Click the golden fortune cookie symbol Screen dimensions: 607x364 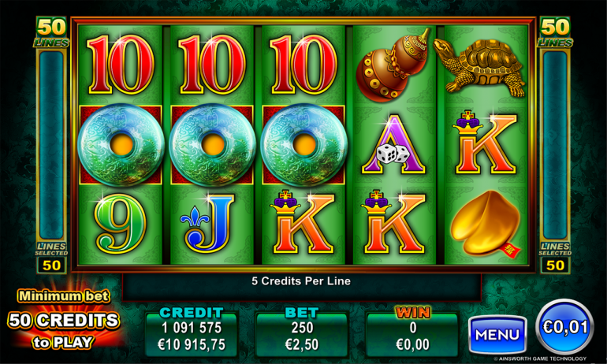486,224
